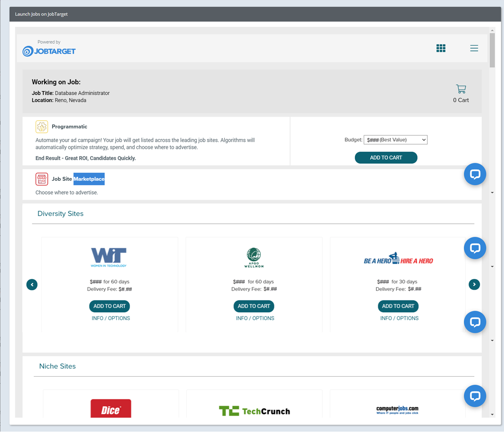Add the Programmatic campaign to cart
Screen dimensions: 504x432
(x=386, y=157)
